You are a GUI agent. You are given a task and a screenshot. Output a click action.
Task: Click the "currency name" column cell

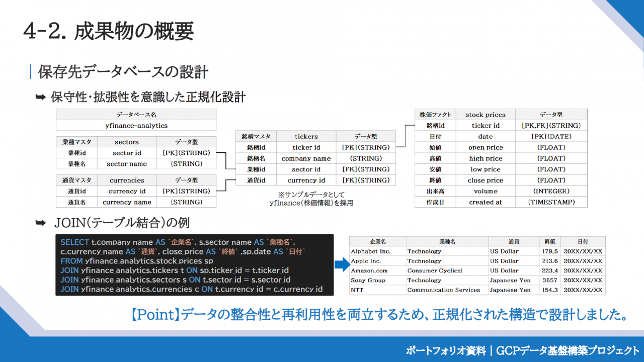[x=127, y=202]
